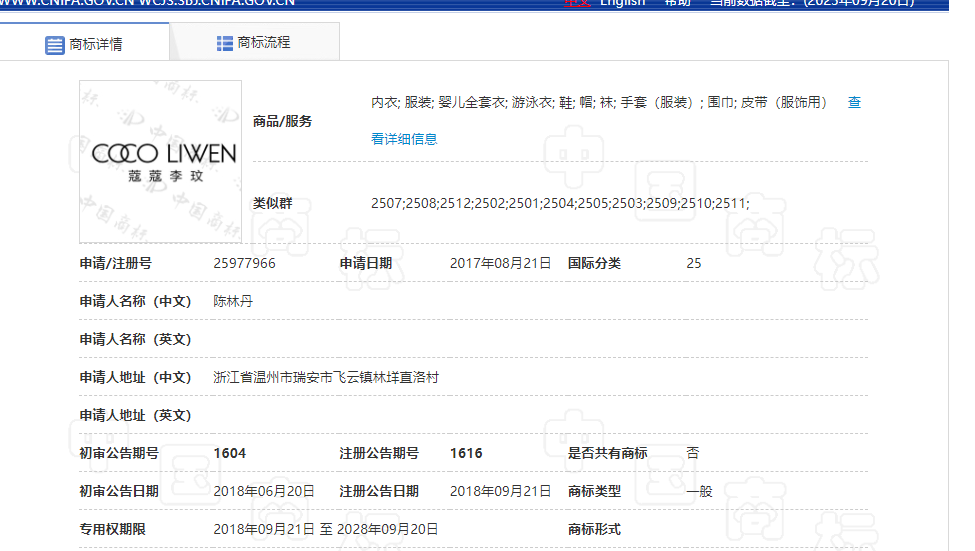This screenshot has width=975, height=551.
Task: Click trademark type value 一般
Action: point(699,491)
